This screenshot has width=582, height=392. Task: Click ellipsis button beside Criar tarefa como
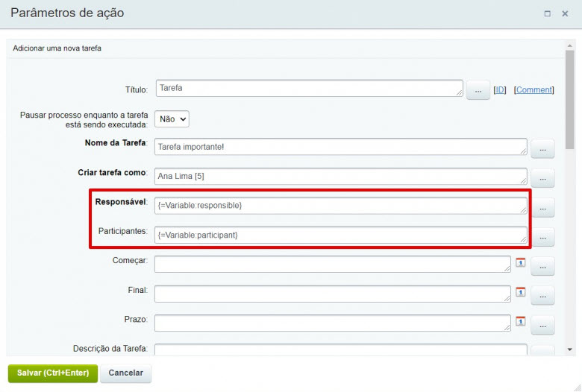point(542,178)
